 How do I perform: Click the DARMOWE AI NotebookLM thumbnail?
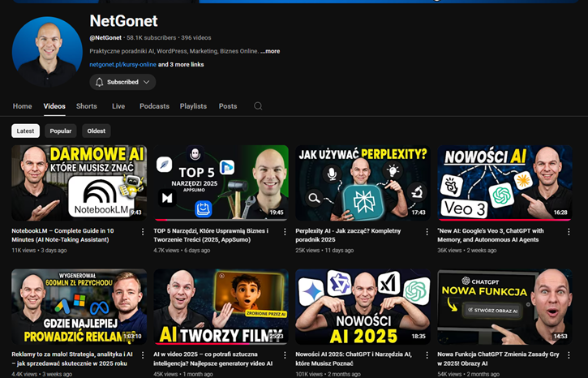click(x=79, y=183)
